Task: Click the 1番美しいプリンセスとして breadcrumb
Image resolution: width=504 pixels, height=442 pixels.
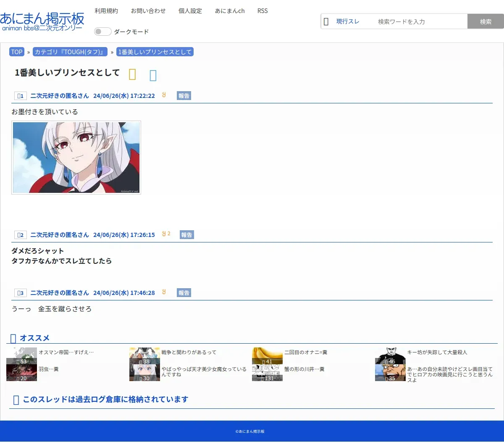Action: (155, 52)
